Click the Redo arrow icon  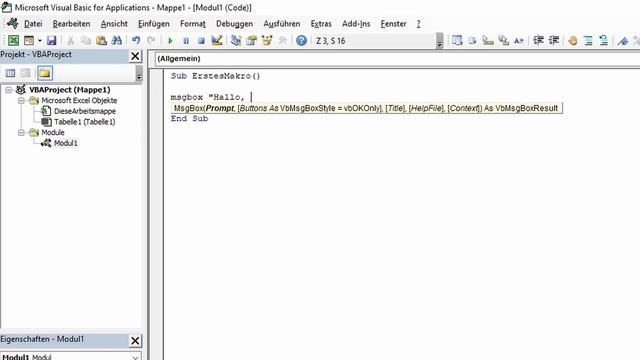[151, 40]
